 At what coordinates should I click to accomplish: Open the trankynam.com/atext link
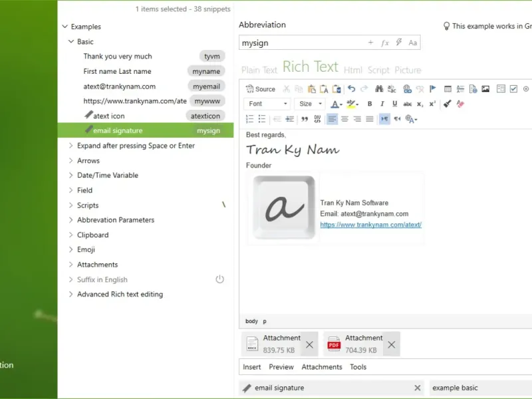[370, 225]
